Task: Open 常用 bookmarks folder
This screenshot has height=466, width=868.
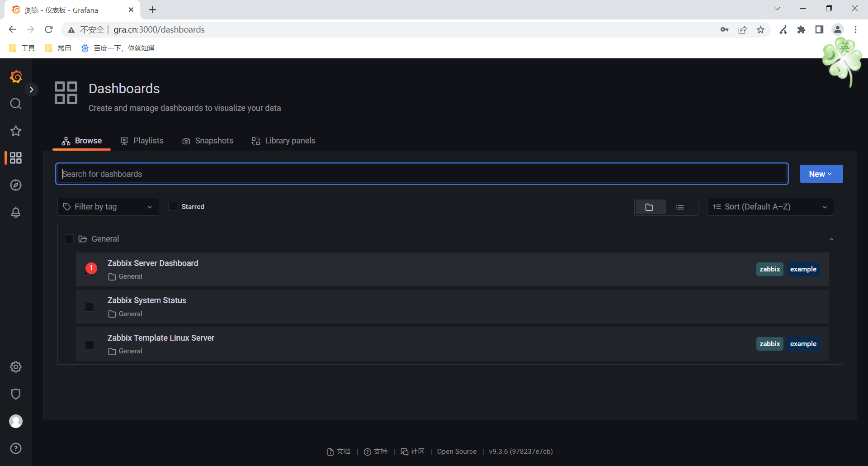Action: (58, 48)
